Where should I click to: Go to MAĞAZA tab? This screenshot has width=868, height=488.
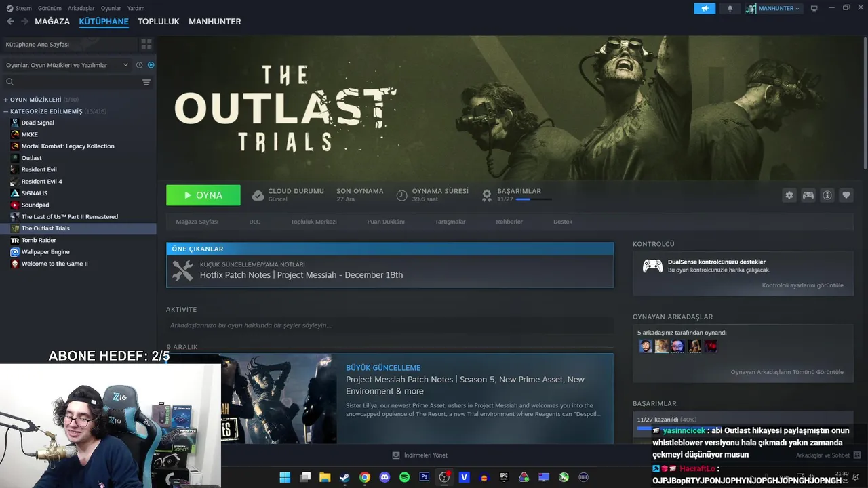pos(52,22)
